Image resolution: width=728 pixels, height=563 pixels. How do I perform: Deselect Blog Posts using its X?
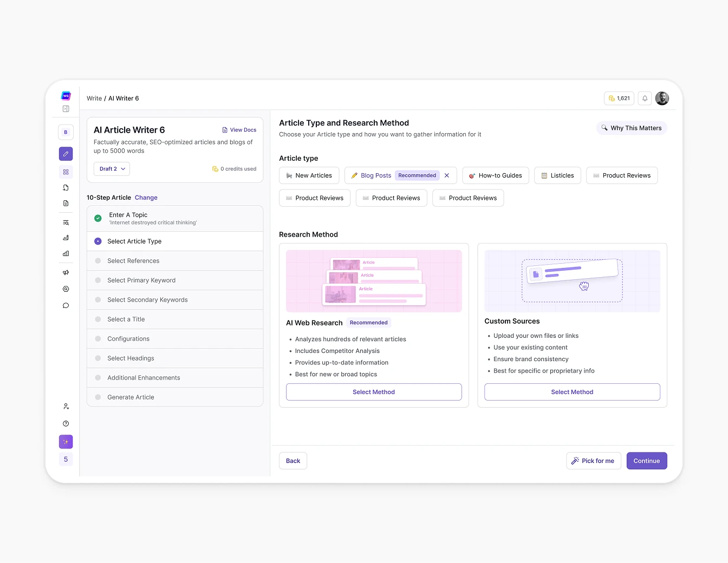point(447,175)
